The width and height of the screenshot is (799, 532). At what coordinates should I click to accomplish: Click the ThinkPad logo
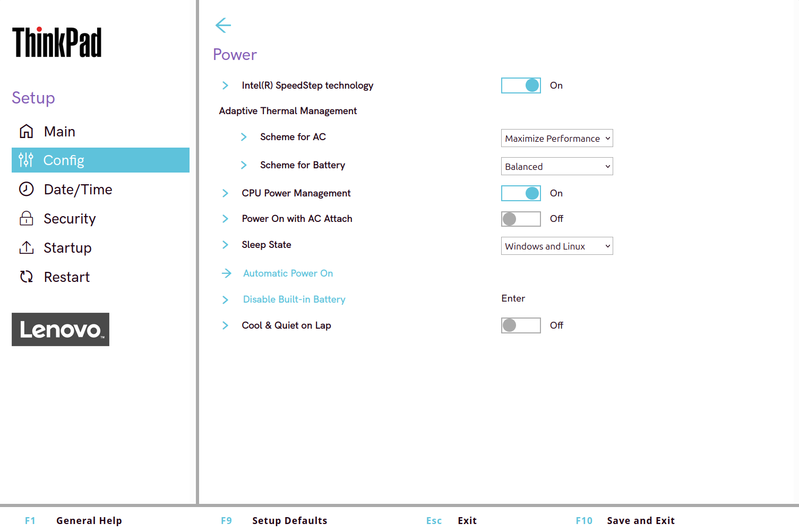tap(57, 42)
